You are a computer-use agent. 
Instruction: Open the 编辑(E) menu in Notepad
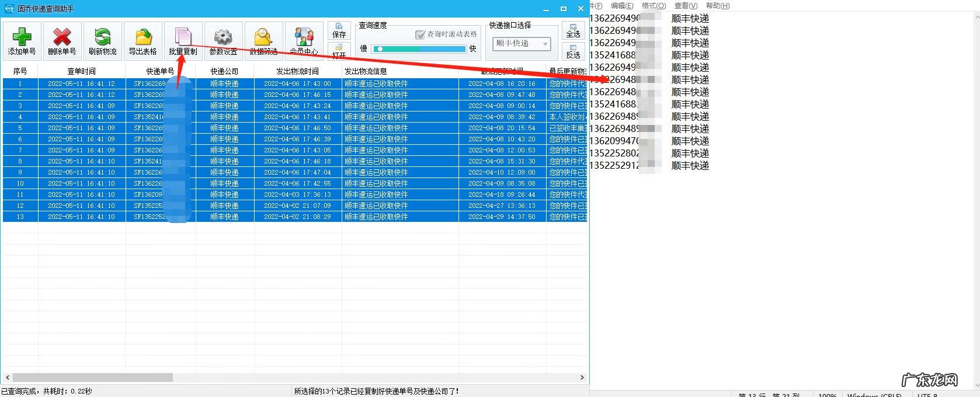coord(621,6)
